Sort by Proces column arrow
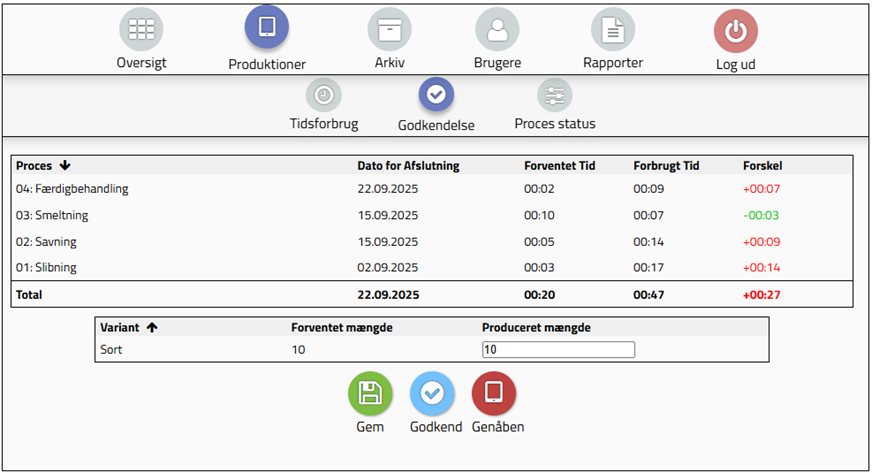The image size is (872, 473). 65,166
